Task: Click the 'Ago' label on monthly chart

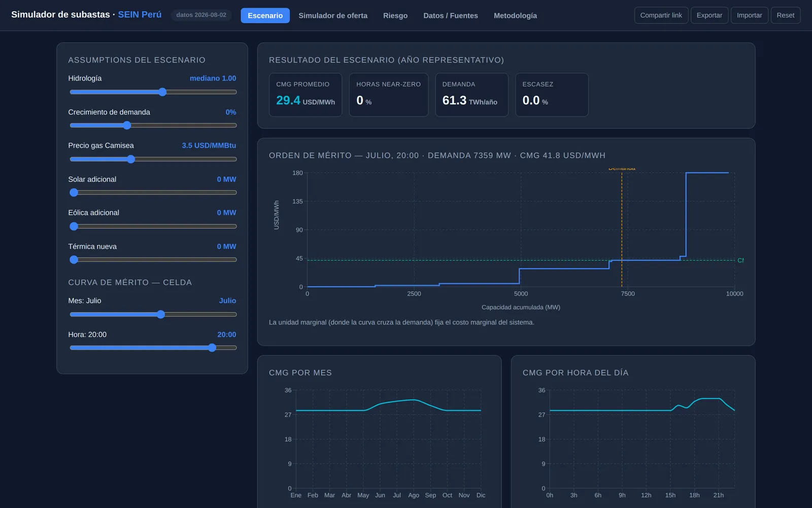Action: (x=414, y=495)
